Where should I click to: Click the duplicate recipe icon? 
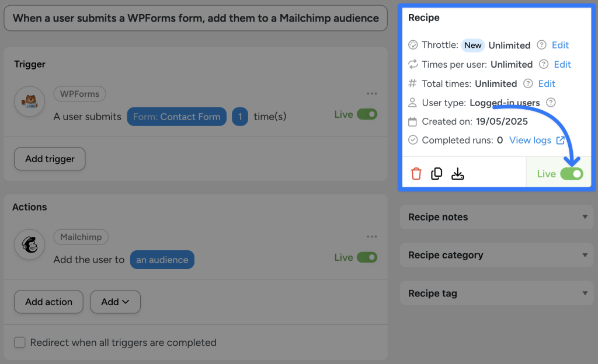point(437,173)
